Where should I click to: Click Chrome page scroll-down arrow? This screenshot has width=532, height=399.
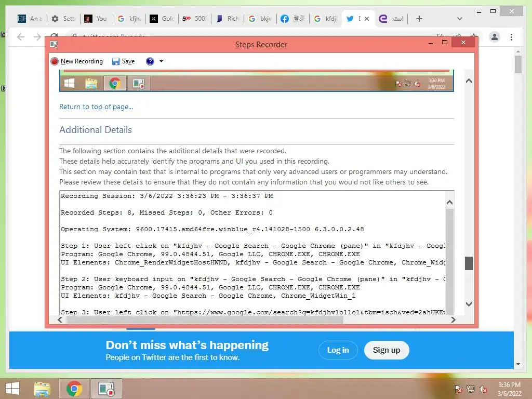coord(518,364)
